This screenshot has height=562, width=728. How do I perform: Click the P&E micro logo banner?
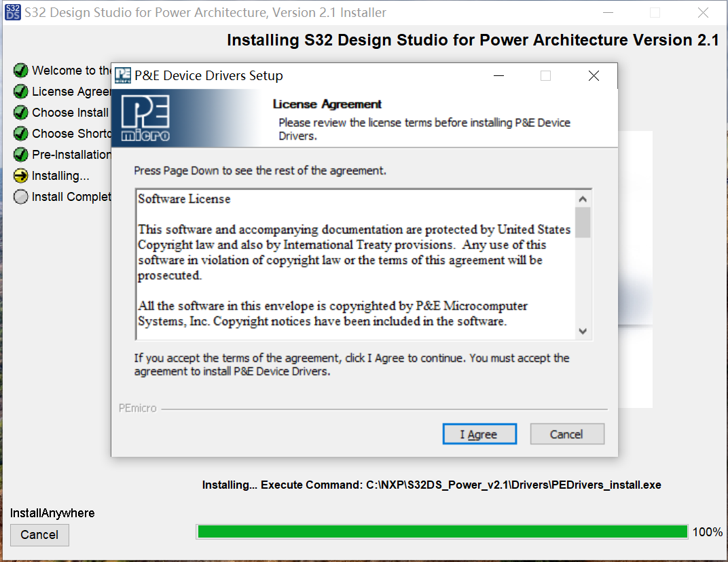(x=145, y=118)
